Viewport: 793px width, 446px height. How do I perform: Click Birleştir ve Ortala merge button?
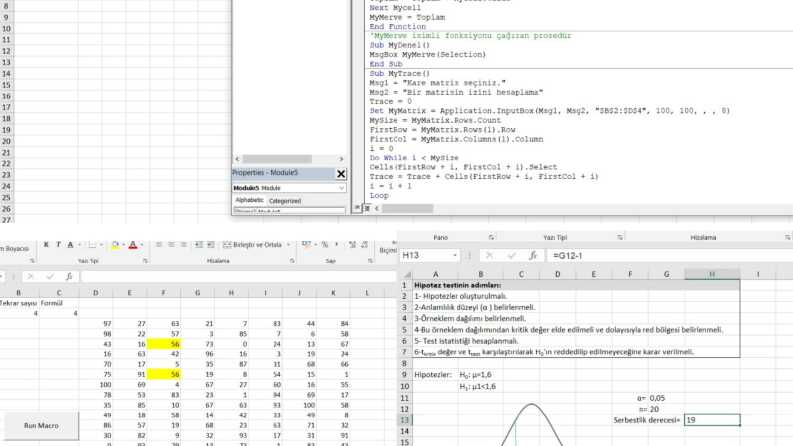252,245
